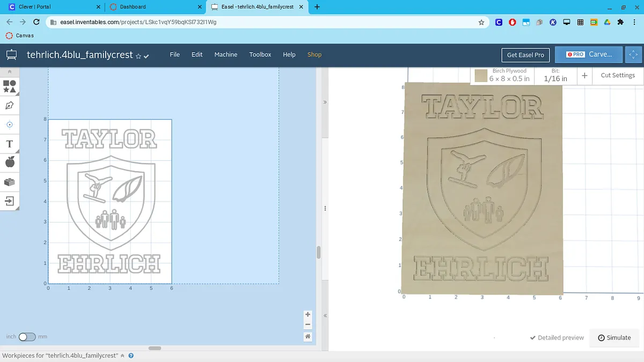Open the Extensions puzzle menu
This screenshot has height=362, width=644.
tap(621, 23)
